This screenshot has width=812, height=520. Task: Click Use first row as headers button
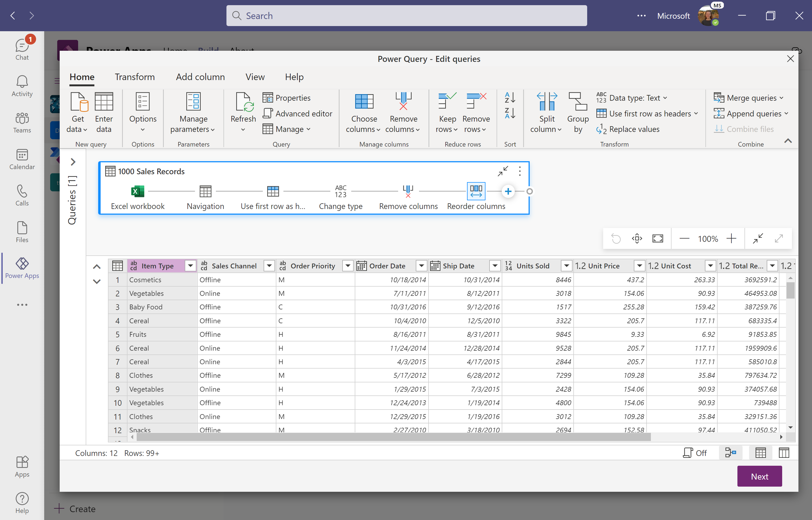click(645, 113)
